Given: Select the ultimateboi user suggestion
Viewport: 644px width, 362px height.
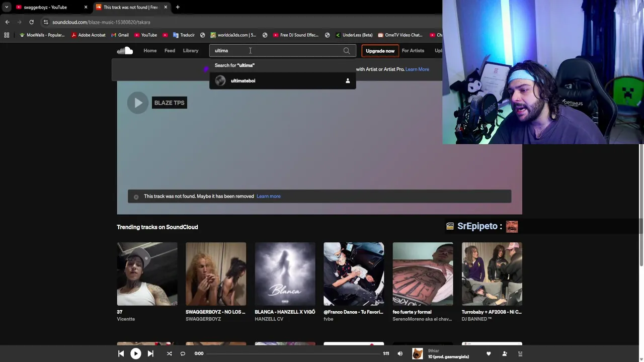Looking at the screenshot, I should (283, 80).
